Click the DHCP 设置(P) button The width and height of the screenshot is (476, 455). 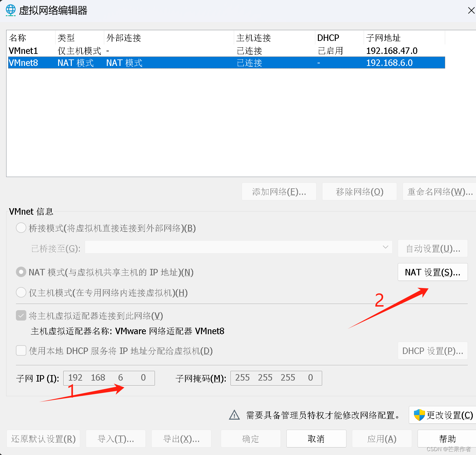(432, 351)
